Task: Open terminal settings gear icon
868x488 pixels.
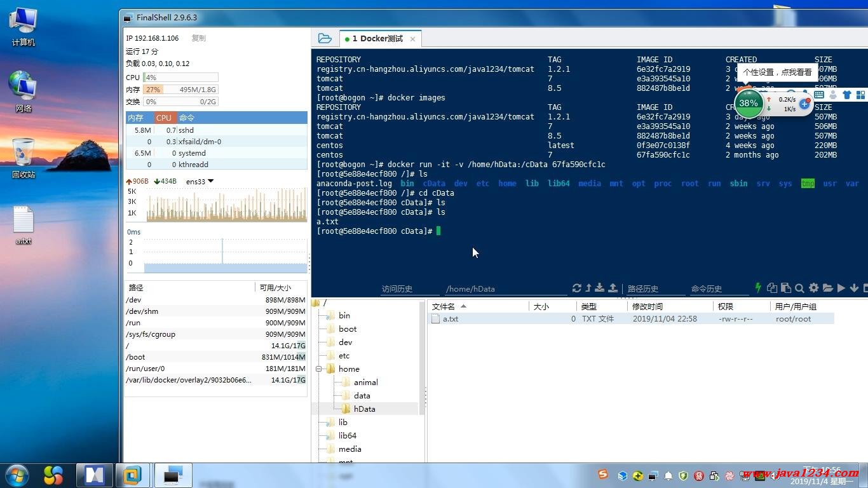Action: point(813,288)
